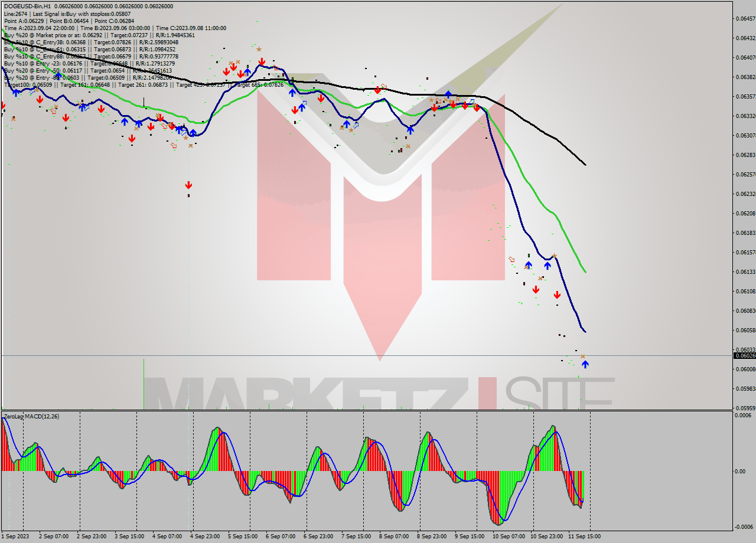Click the 0.06033 price axis label
This screenshot has height=543, width=756.
746,349
